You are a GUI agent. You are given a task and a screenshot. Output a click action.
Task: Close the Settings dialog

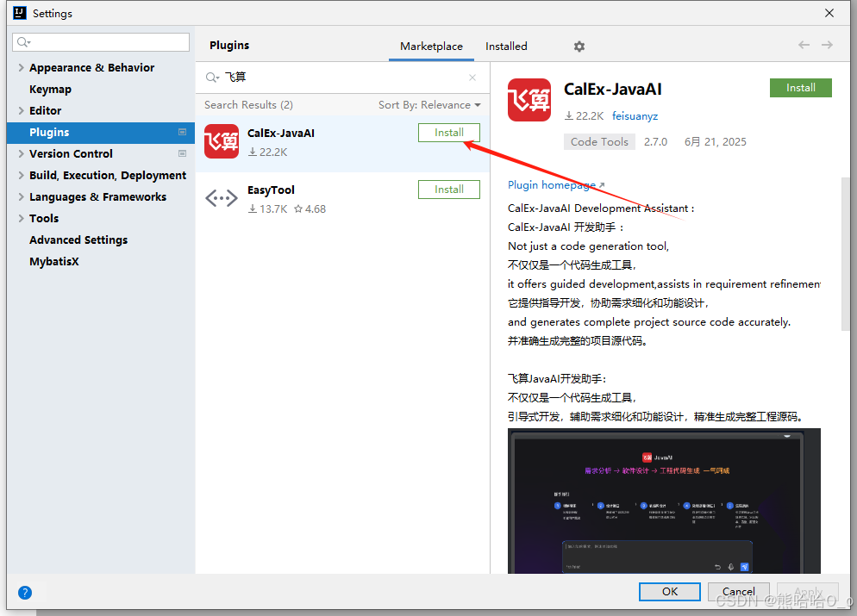click(x=829, y=13)
